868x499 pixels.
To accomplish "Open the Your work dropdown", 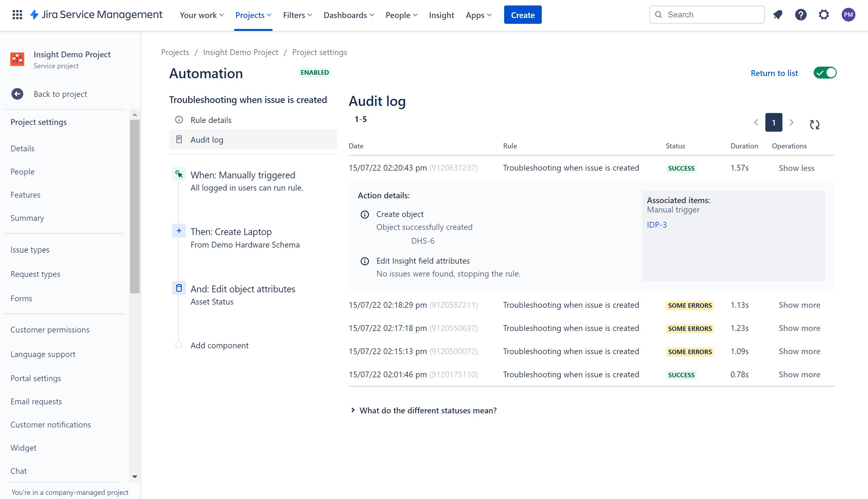I will coord(201,15).
